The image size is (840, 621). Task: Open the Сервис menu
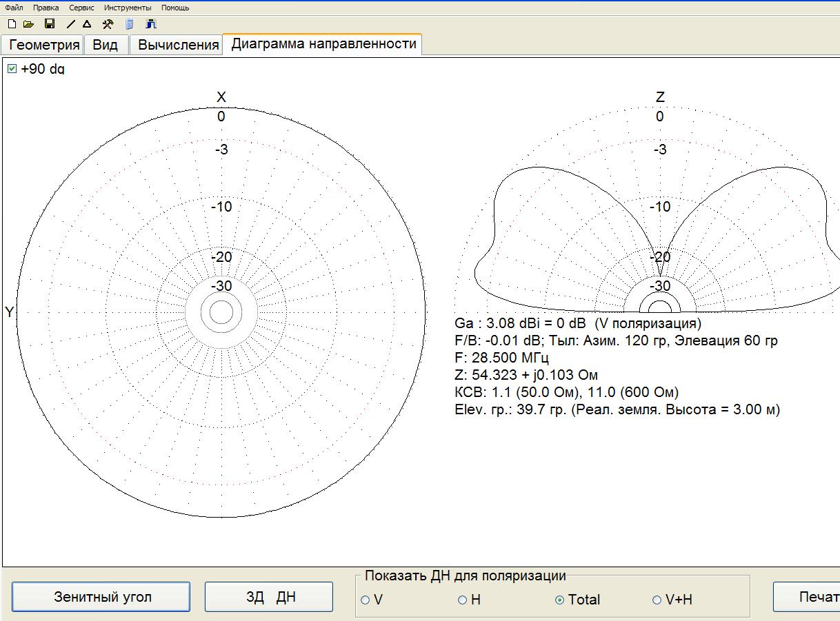pyautogui.click(x=81, y=8)
